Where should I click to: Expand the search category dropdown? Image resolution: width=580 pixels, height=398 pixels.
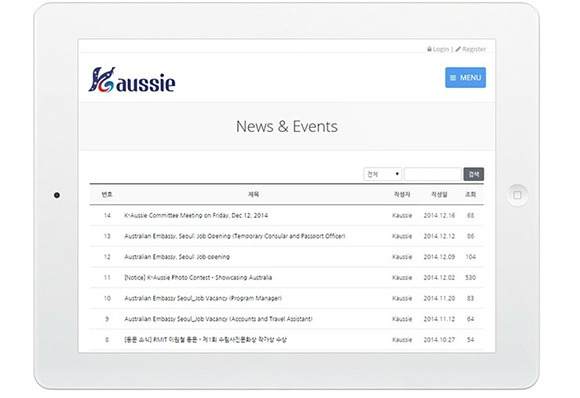tap(382, 174)
